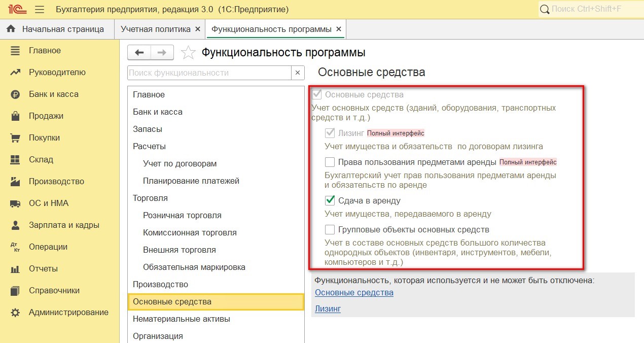The image size is (644, 343).
Task: Click the Зарплата и кадры person icon
Action: (x=15, y=225)
